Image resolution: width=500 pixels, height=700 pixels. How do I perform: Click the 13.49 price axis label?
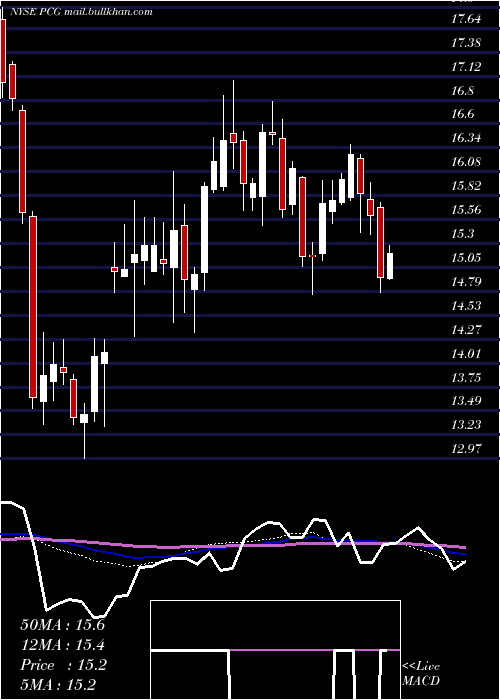(466, 401)
